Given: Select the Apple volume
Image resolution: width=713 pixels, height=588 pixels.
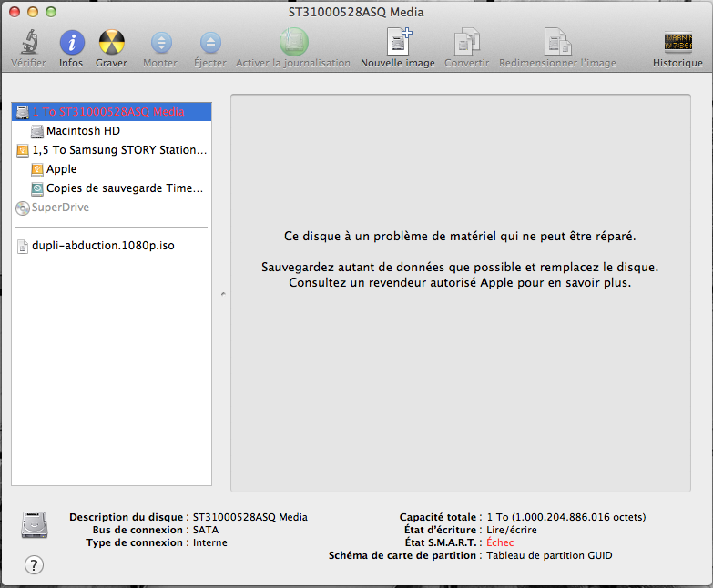Looking at the screenshot, I should (x=111, y=169).
